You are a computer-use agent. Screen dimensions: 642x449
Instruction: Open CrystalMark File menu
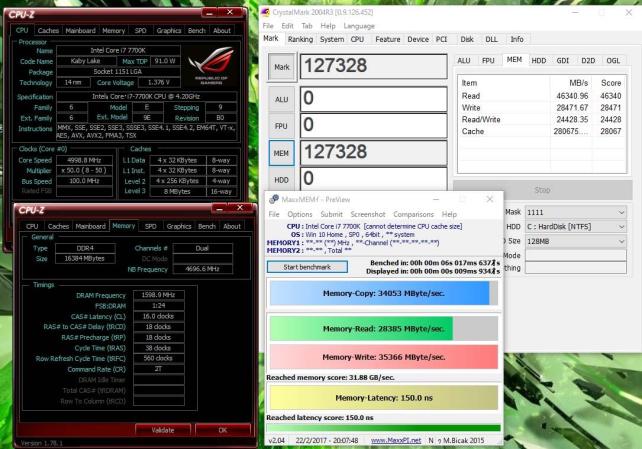(268, 26)
